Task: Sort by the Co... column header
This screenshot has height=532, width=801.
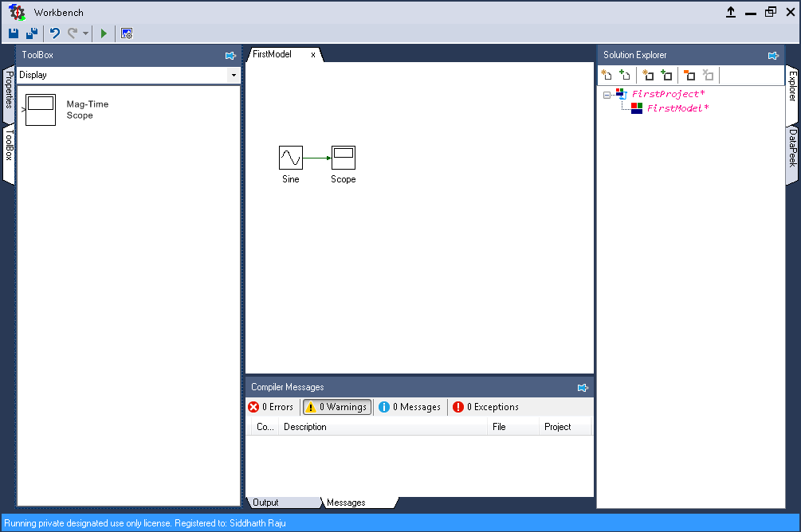Action: [x=265, y=427]
